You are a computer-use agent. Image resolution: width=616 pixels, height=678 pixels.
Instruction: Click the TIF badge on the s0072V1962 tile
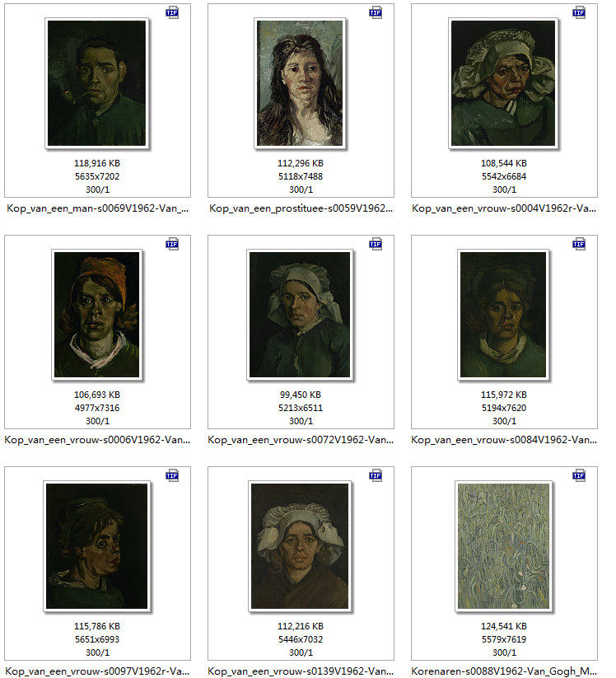[x=376, y=244]
